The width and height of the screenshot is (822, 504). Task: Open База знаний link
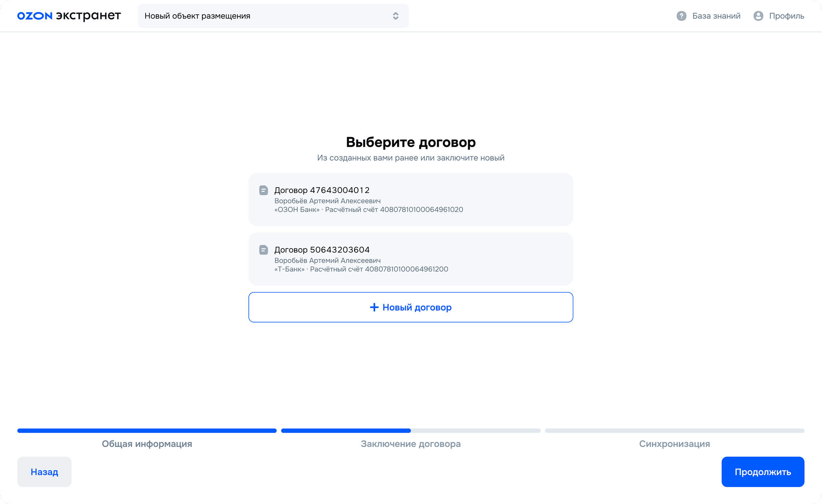[716, 16]
